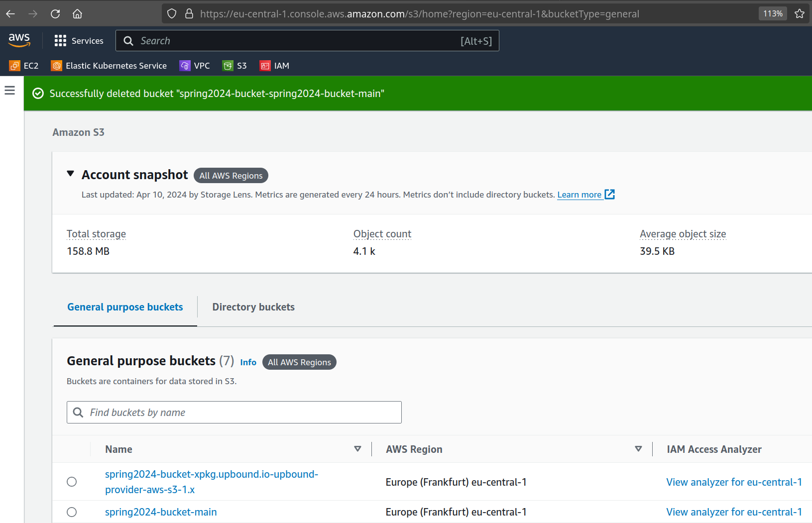This screenshot has height=523, width=812.
Task: Reload the page with the refresh icon
Action: (55, 14)
